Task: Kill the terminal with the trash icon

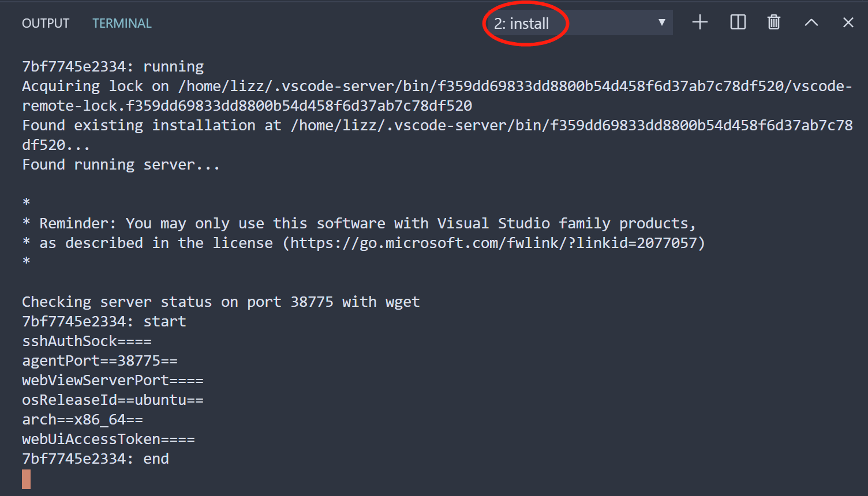Action: click(773, 22)
